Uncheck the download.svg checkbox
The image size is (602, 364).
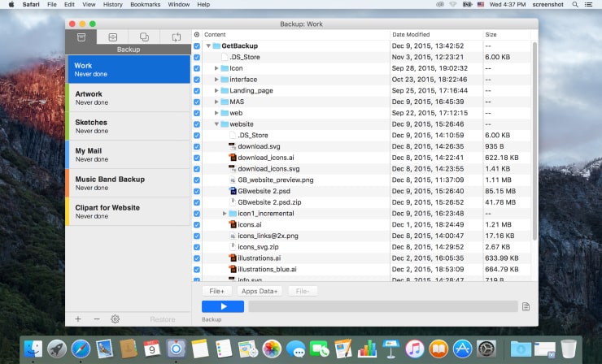(x=197, y=146)
